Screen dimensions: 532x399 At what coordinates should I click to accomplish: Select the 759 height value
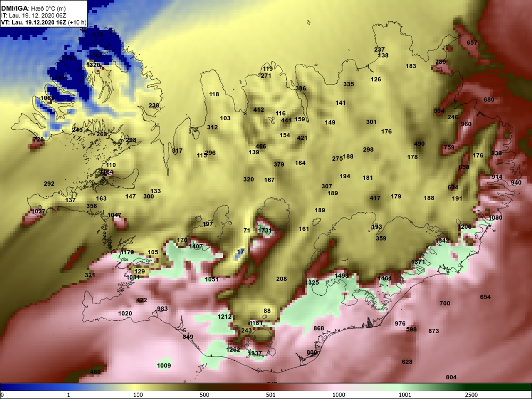pyautogui.click(x=449, y=147)
